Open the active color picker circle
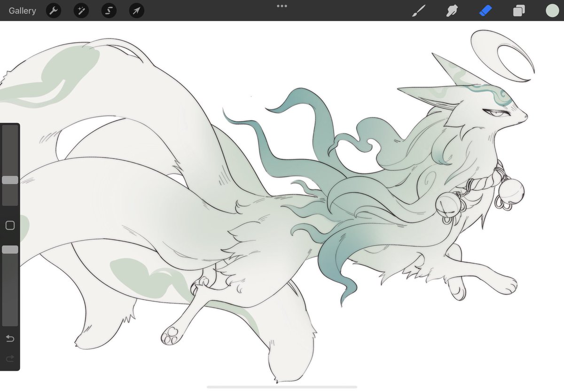This screenshot has height=392, width=564. (552, 10)
